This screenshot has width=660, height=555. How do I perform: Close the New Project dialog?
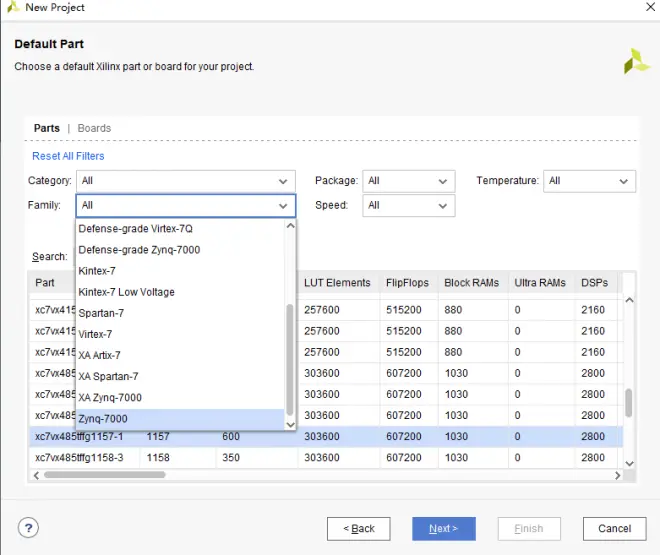(650, 7)
